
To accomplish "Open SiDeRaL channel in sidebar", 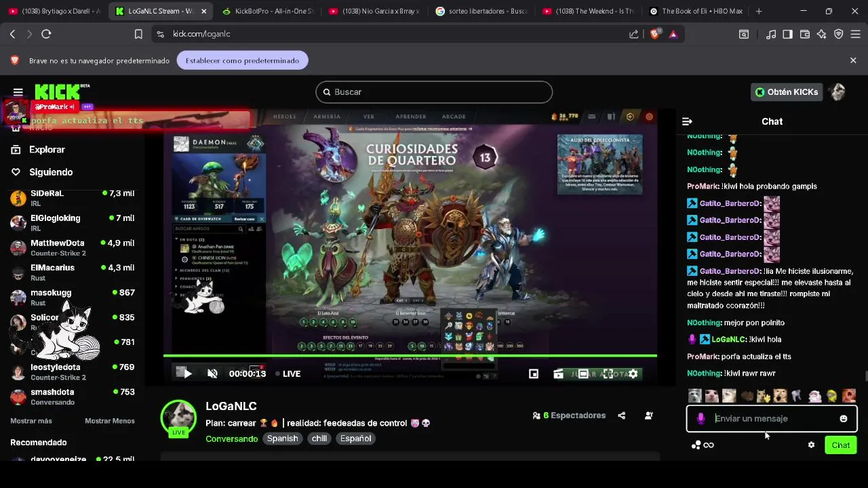I will click(x=73, y=198).
